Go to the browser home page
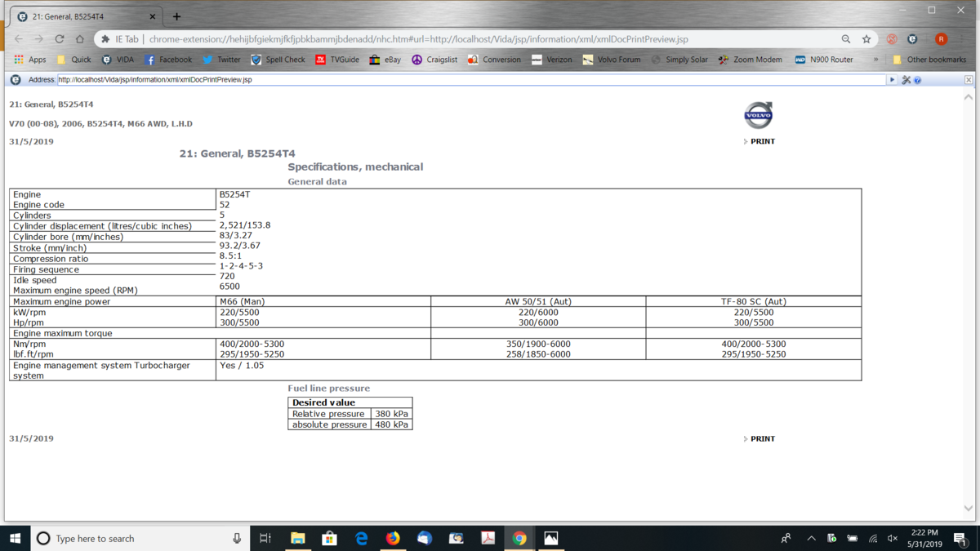 coord(80,39)
